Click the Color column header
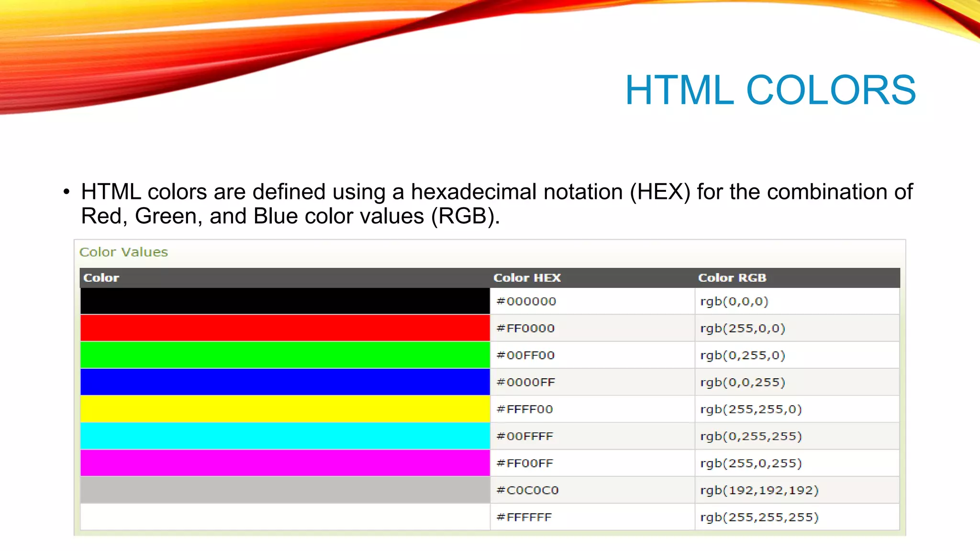980x551 pixels. coord(101,278)
